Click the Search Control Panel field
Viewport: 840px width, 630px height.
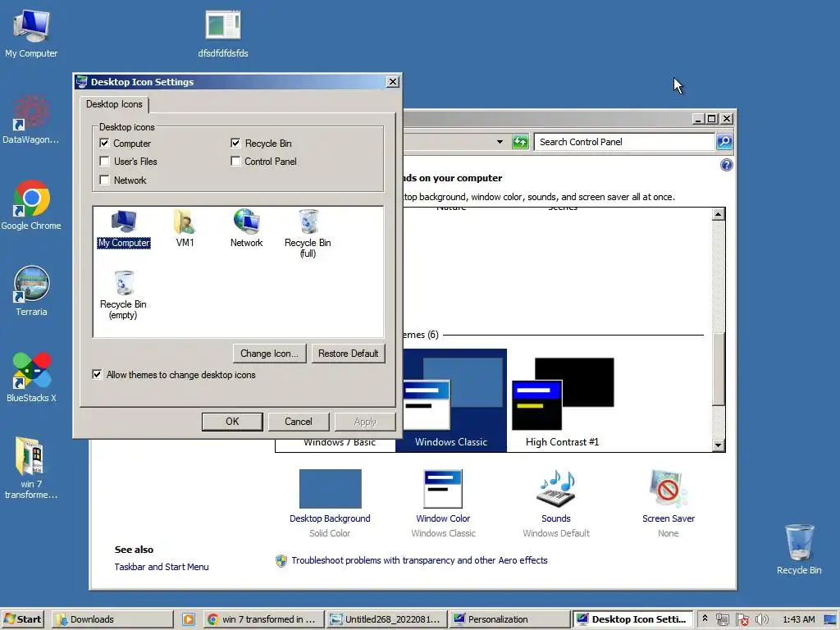click(x=624, y=142)
